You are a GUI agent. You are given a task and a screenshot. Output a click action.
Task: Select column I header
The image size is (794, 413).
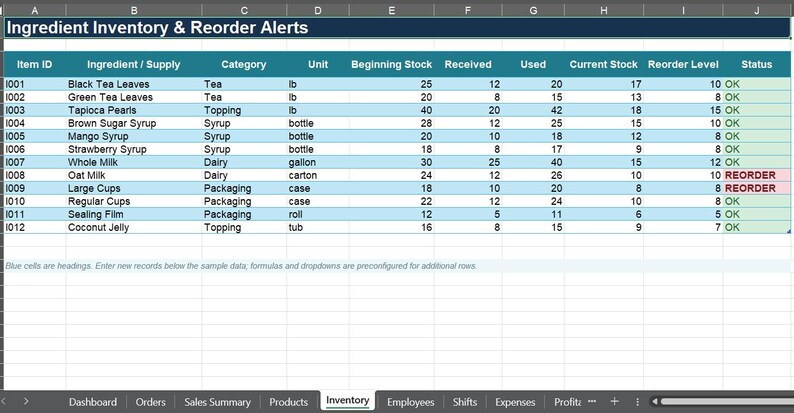point(683,11)
